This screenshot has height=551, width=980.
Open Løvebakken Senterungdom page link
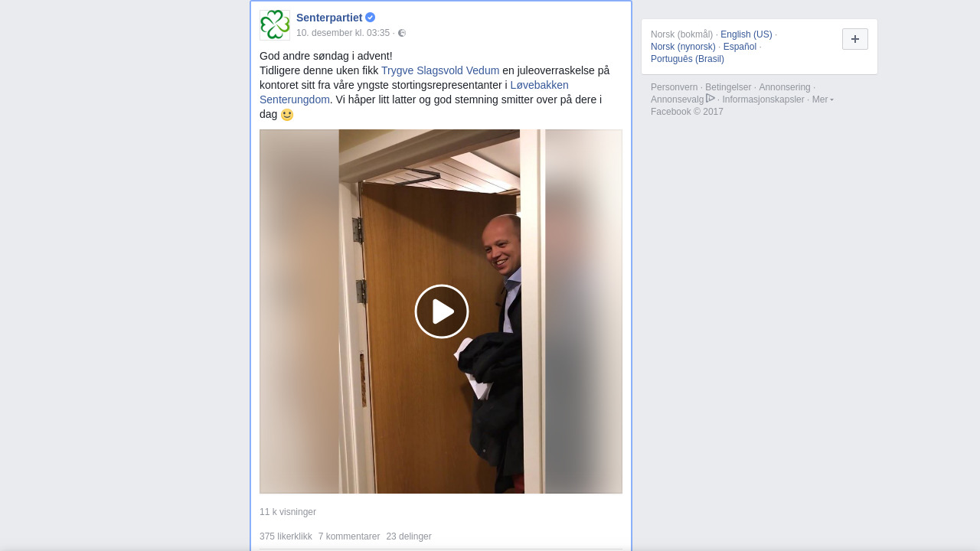[x=414, y=92]
